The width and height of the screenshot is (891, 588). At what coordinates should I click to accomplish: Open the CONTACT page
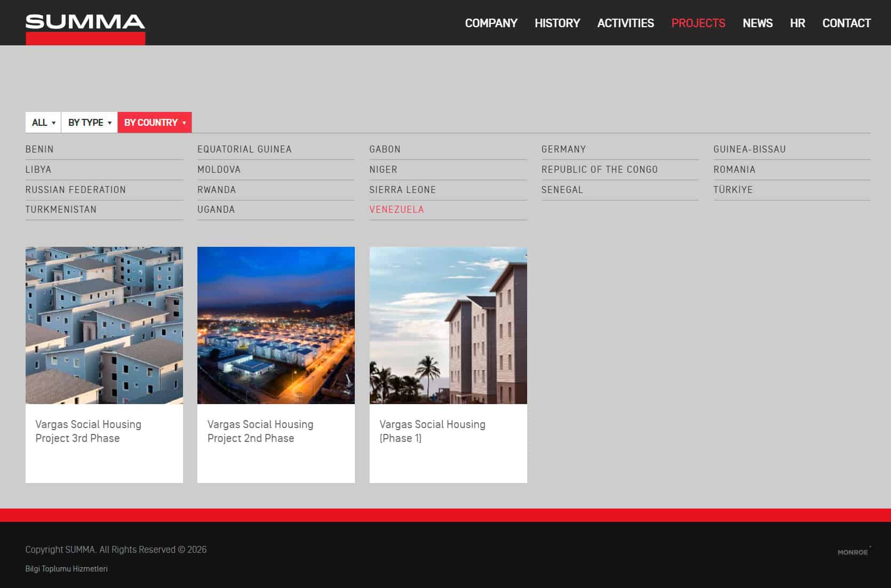click(846, 23)
